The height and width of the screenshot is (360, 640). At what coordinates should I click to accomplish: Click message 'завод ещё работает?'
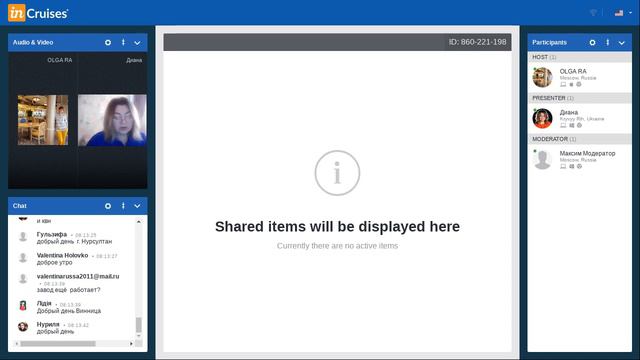pyautogui.click(x=68, y=290)
